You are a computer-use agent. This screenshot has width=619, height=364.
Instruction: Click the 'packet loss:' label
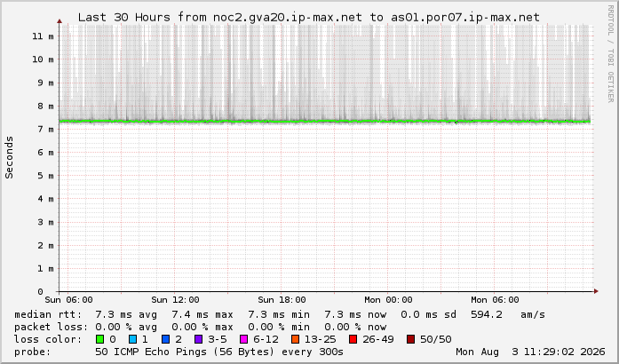pyautogui.click(x=51, y=327)
